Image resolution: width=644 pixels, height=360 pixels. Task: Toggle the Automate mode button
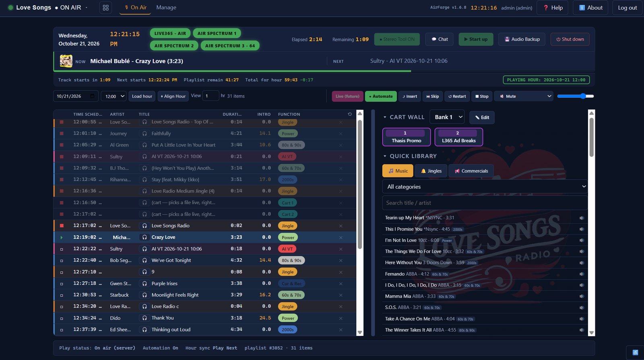click(381, 97)
